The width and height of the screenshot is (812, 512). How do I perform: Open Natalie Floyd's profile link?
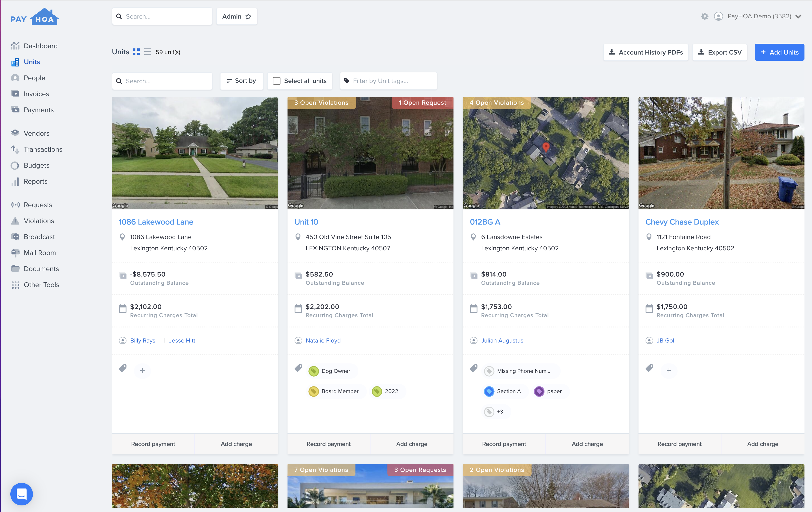pyautogui.click(x=323, y=340)
